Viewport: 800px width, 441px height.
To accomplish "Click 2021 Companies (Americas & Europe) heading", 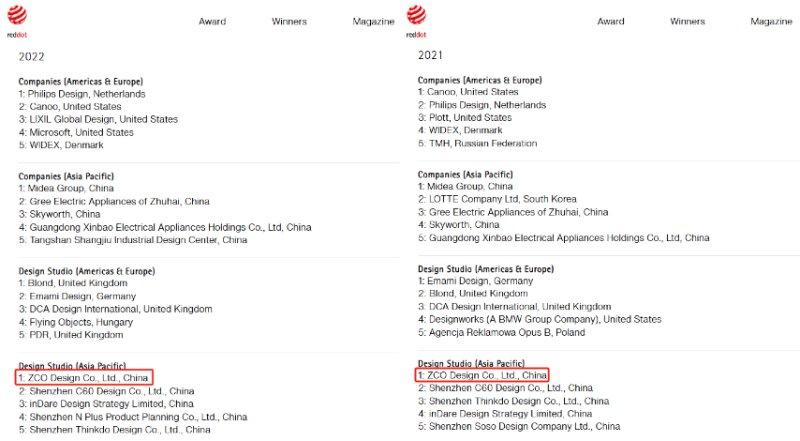I will [480, 80].
